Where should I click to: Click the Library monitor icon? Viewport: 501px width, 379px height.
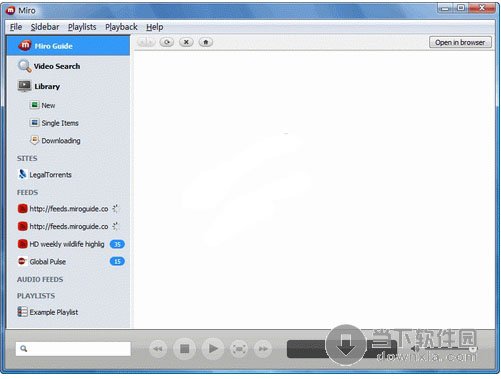[24, 86]
